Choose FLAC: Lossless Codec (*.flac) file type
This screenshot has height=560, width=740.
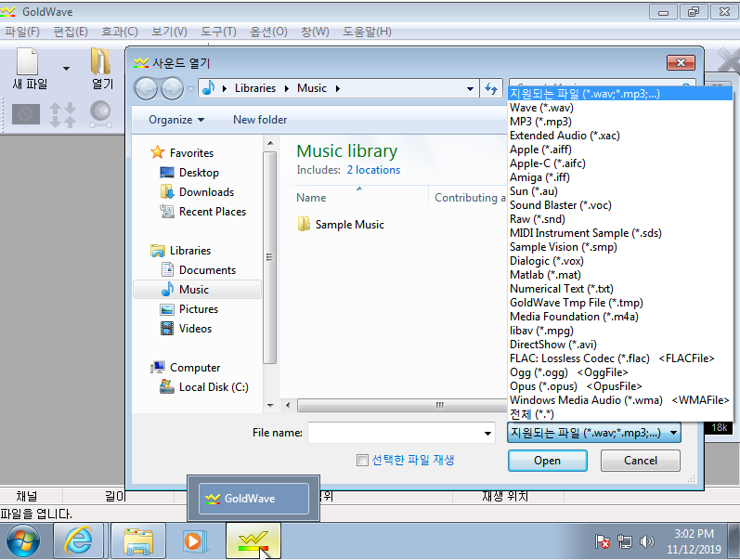(x=620, y=358)
